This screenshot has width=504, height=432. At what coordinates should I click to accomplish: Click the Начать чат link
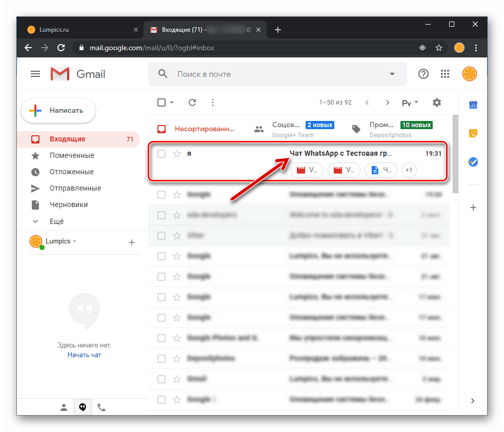coord(84,355)
